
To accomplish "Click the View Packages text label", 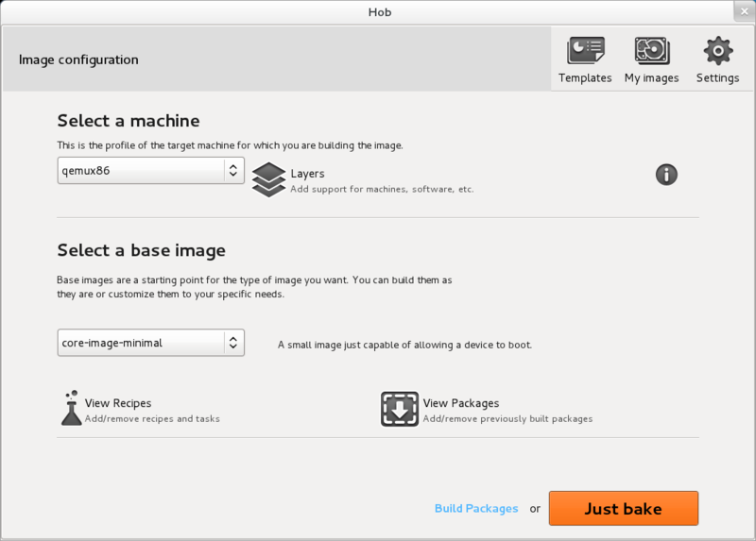I will pos(461,403).
